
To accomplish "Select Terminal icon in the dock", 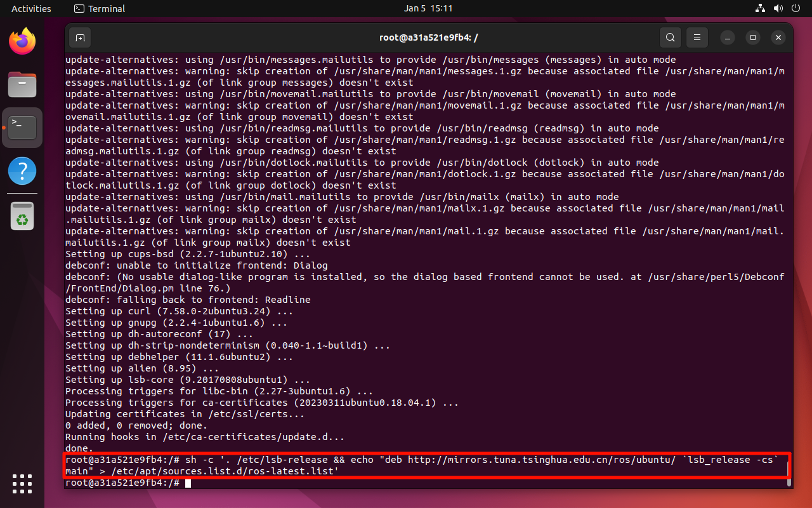I will point(22,128).
